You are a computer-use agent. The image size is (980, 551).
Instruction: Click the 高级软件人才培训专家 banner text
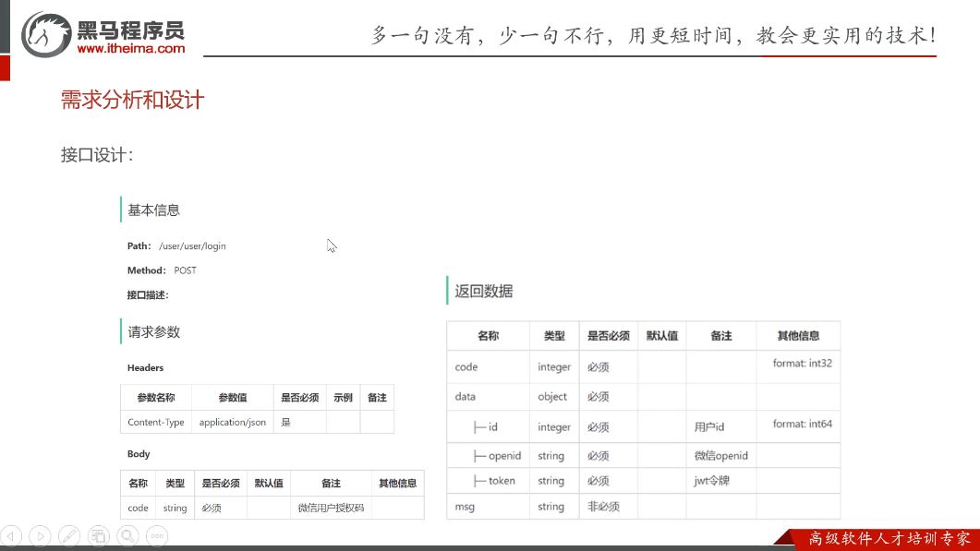[x=889, y=538]
